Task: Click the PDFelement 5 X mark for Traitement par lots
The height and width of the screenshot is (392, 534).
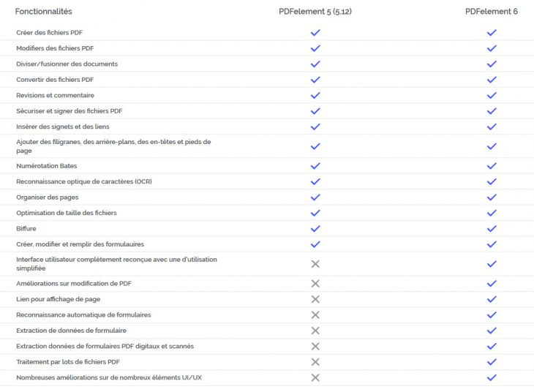Action: click(315, 362)
